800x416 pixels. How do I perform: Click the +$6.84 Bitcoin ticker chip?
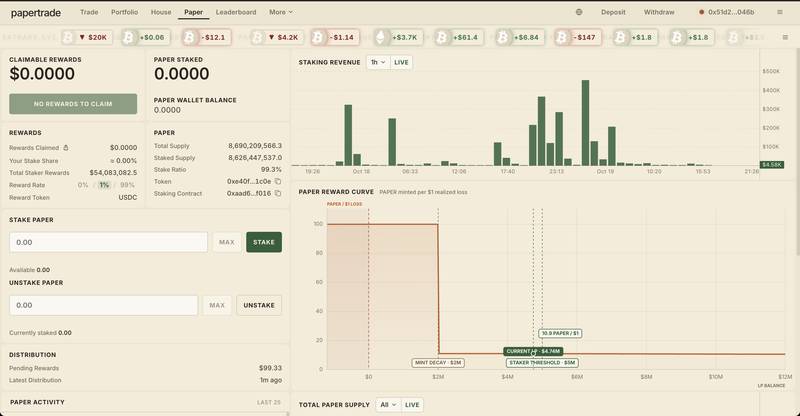[x=519, y=37]
